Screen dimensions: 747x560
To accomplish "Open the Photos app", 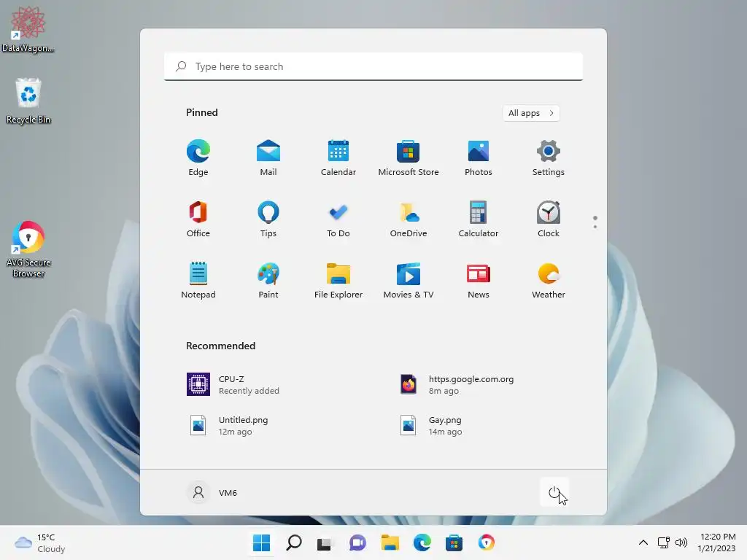I will pyautogui.click(x=479, y=158).
